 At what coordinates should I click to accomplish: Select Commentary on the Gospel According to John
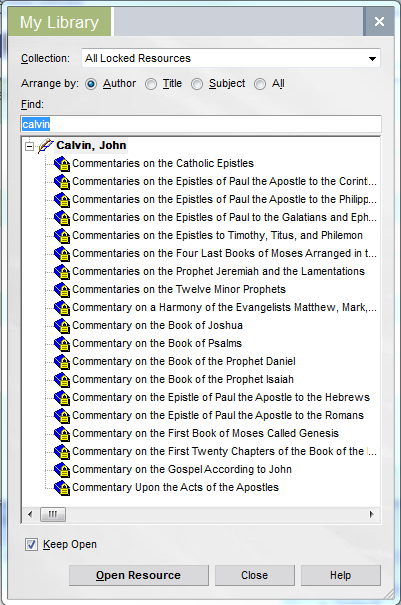(182, 470)
